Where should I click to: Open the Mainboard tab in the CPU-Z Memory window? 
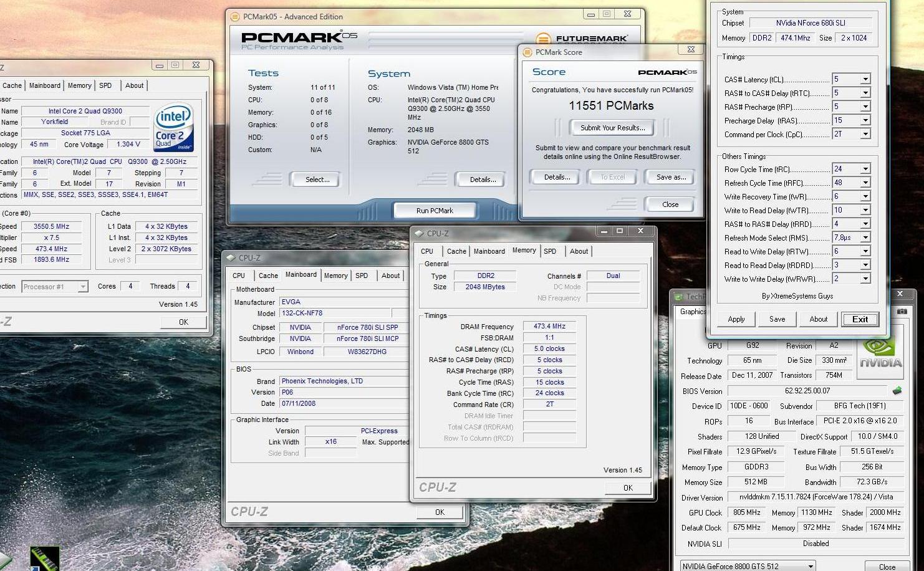489,251
